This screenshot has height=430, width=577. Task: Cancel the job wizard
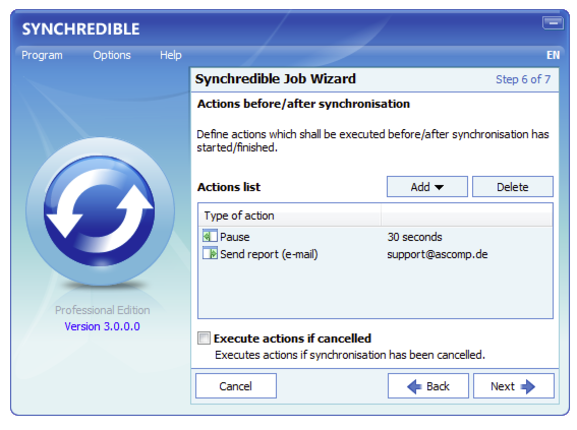(x=236, y=386)
